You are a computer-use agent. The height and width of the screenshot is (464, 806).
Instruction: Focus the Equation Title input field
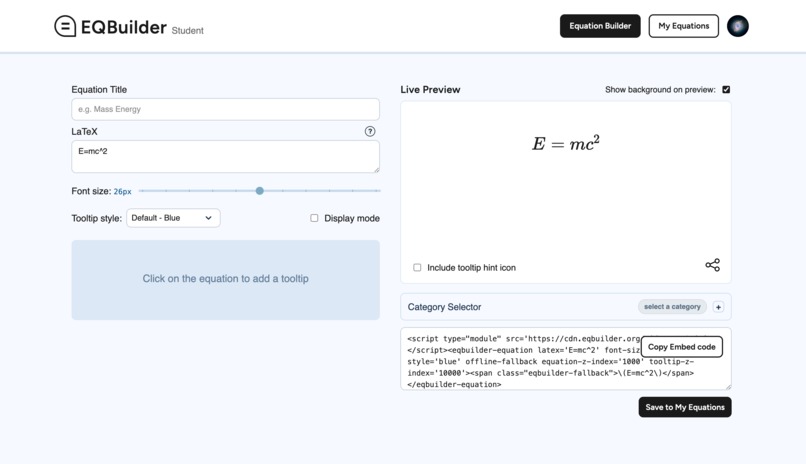coord(226,109)
